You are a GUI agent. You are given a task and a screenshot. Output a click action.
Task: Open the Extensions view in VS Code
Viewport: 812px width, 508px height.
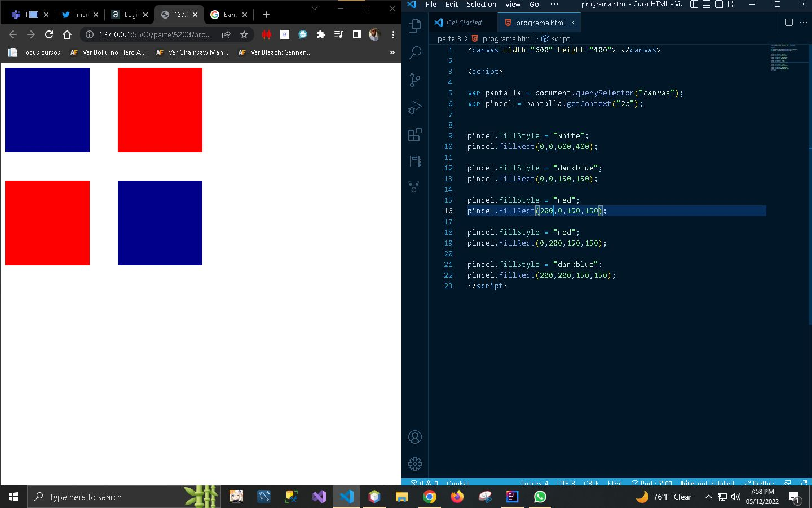tap(415, 134)
